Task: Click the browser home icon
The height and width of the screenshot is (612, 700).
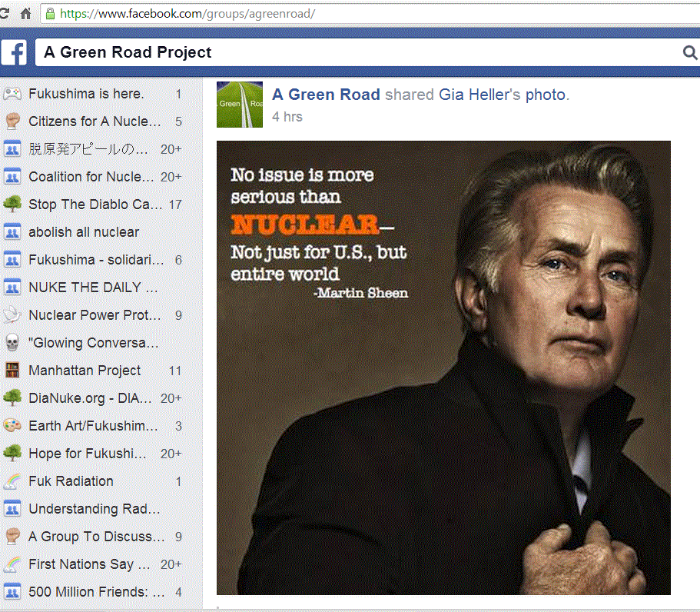Action: pos(26,13)
